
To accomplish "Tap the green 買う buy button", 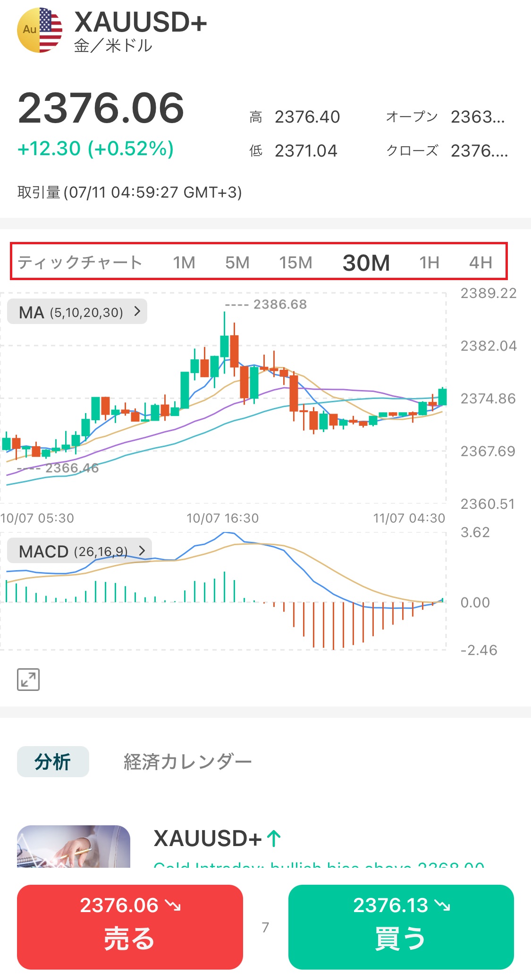I will click(x=401, y=927).
